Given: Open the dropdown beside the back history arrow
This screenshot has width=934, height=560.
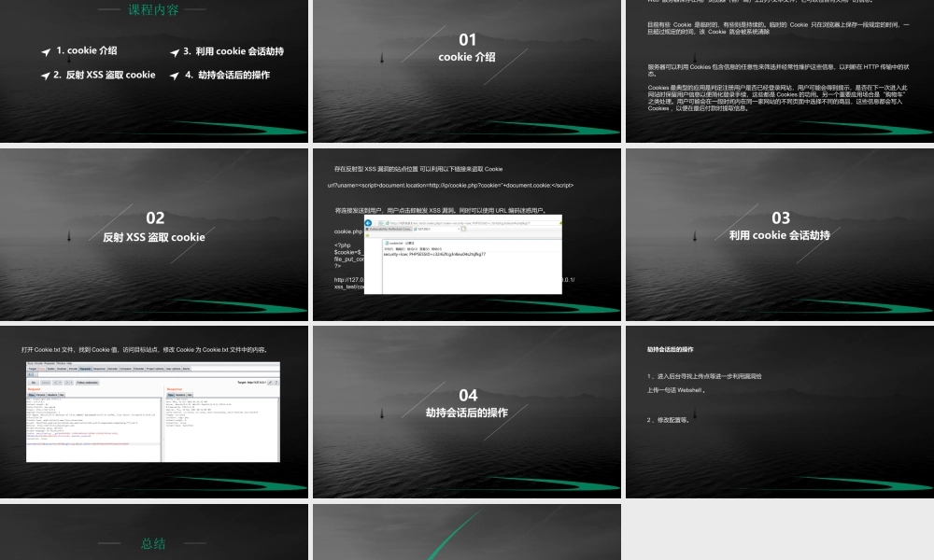Looking at the screenshot, I should point(60,382).
